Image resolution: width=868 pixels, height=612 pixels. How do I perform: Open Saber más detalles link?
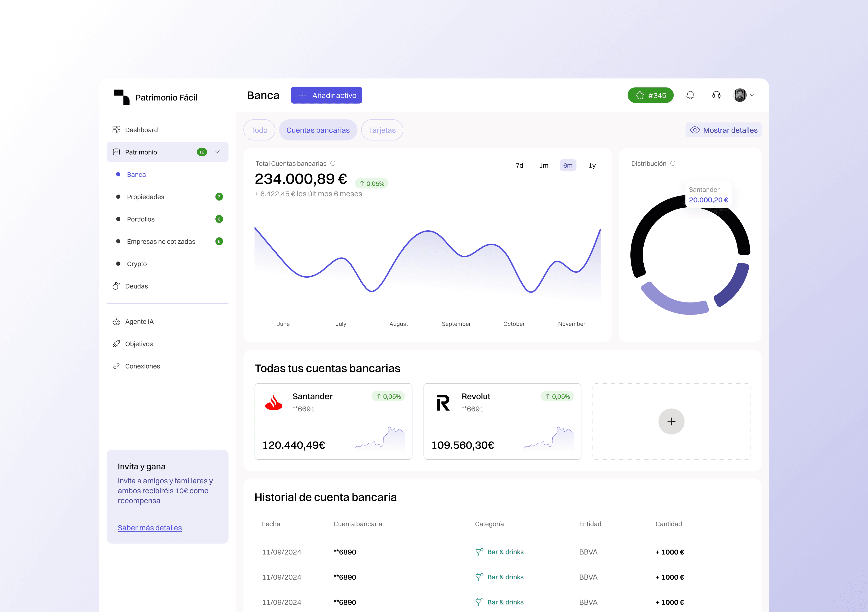[x=150, y=528]
